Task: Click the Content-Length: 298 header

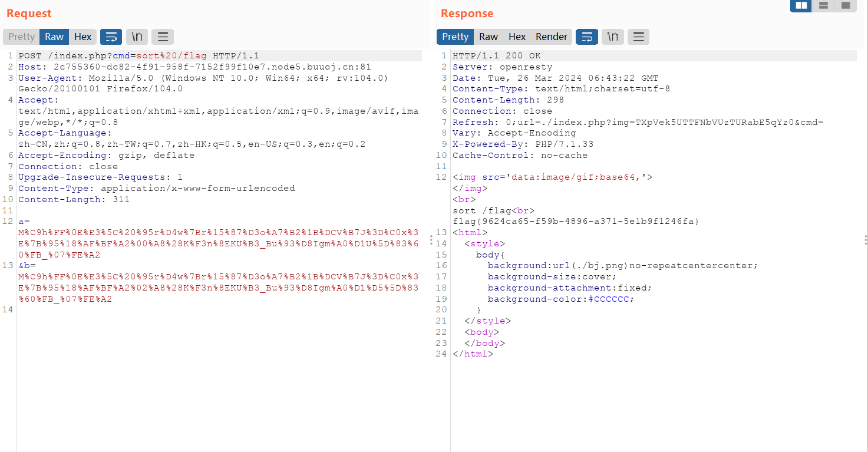Action: click(508, 100)
